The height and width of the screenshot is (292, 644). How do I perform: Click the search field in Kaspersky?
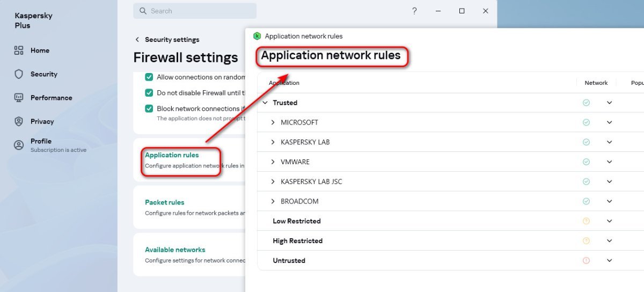[195, 11]
